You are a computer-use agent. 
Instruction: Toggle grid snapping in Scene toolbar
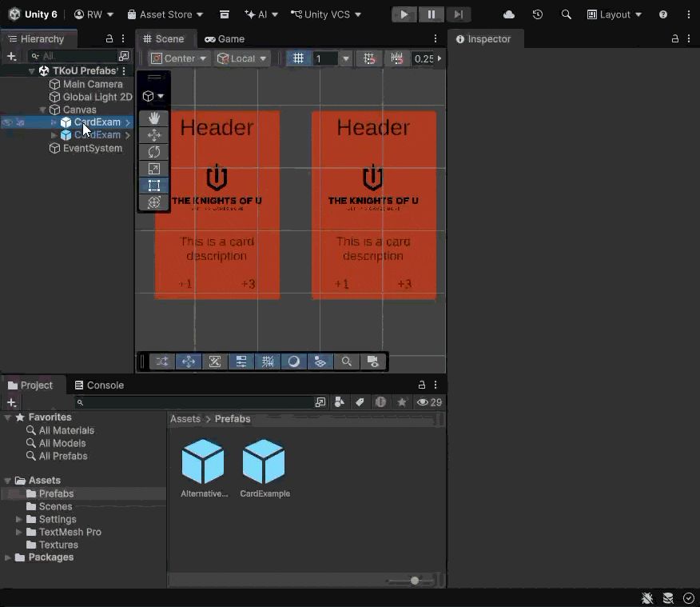coord(369,58)
